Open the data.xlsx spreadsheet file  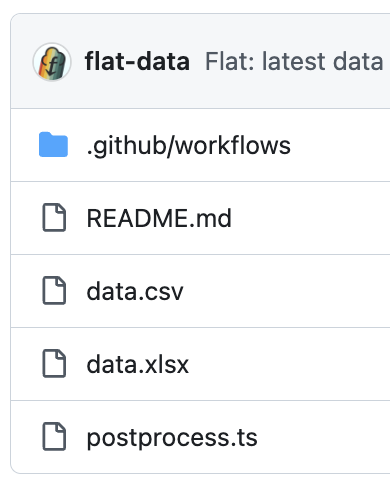pyautogui.click(x=137, y=364)
